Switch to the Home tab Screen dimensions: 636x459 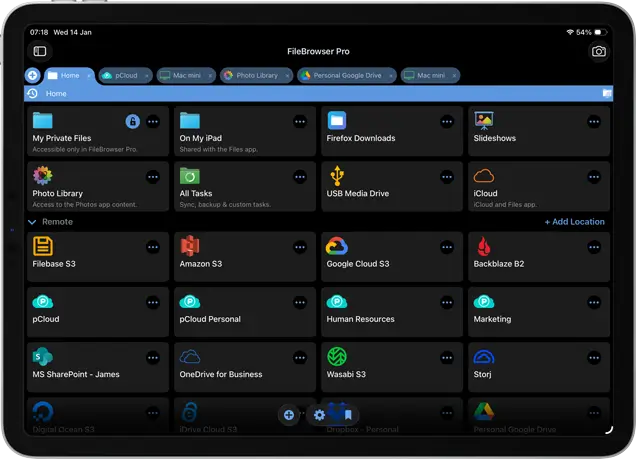point(69,76)
